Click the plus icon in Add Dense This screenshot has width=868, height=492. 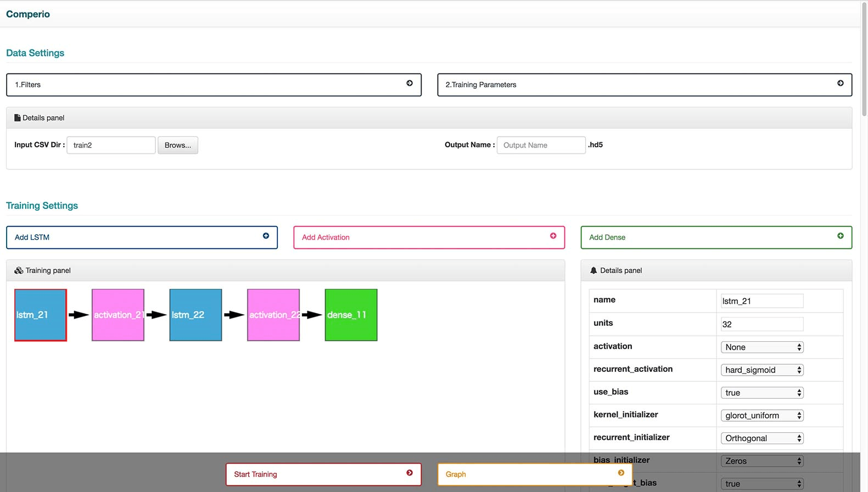[x=840, y=236]
